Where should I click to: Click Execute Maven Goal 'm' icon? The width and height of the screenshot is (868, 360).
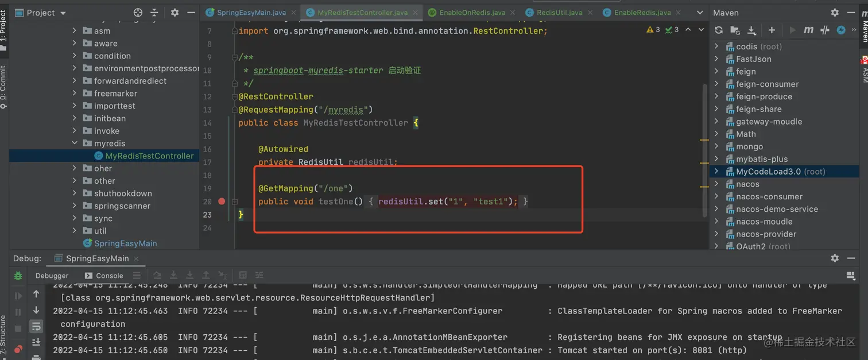tap(808, 30)
